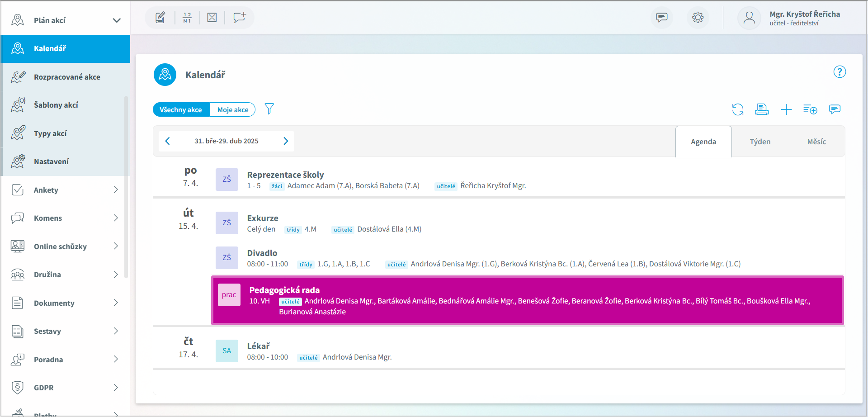Image resolution: width=868 pixels, height=417 pixels.
Task: Click the ZŠ badge next to Exkurze
Action: [227, 223]
